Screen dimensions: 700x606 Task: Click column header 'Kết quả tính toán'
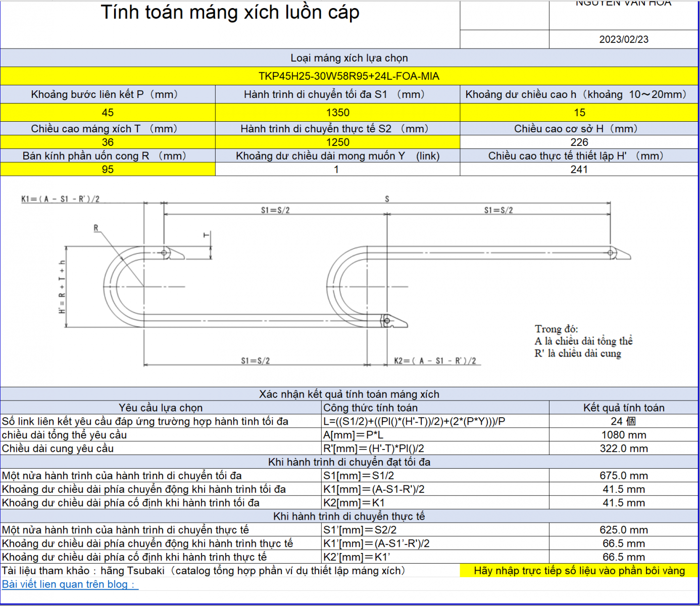click(624, 408)
